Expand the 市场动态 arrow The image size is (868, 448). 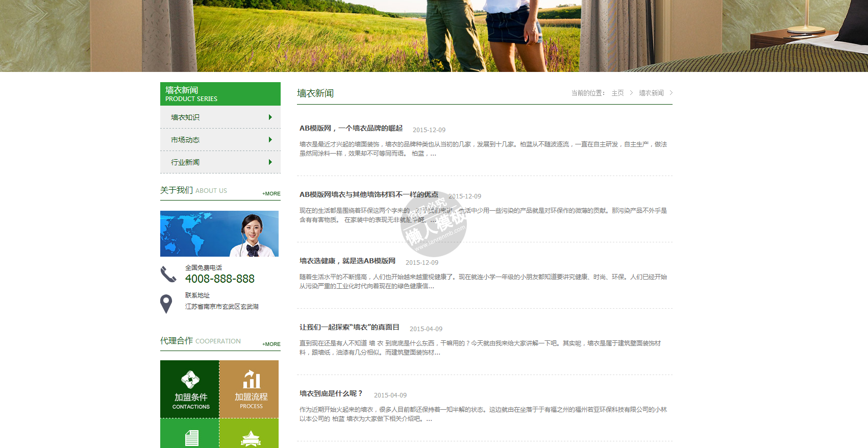[x=270, y=140]
